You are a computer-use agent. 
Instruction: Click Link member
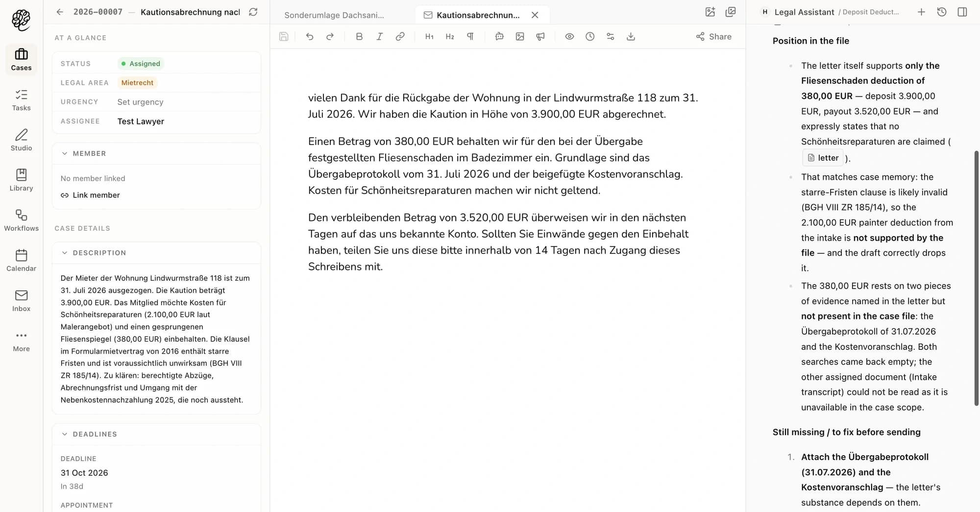pyautogui.click(x=90, y=195)
